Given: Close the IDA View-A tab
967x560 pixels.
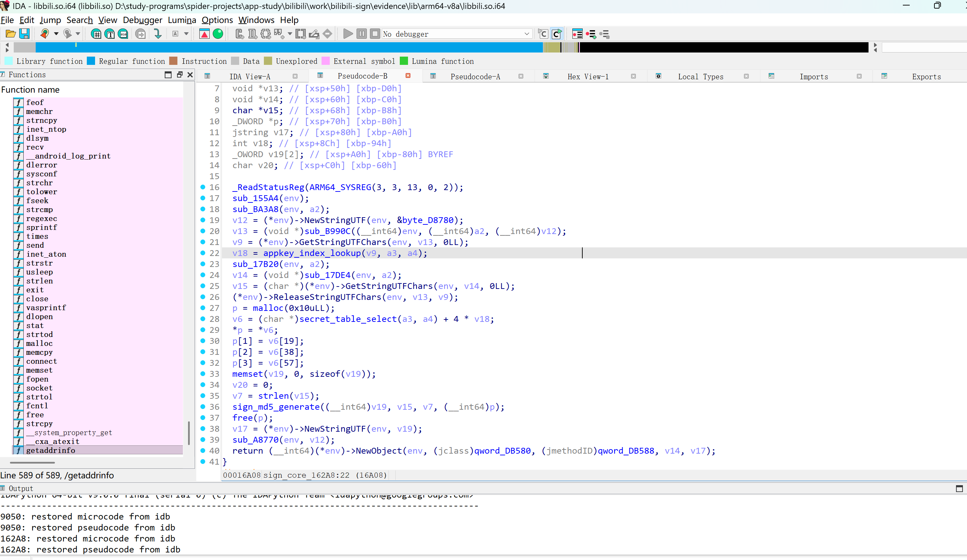Looking at the screenshot, I should pos(295,77).
